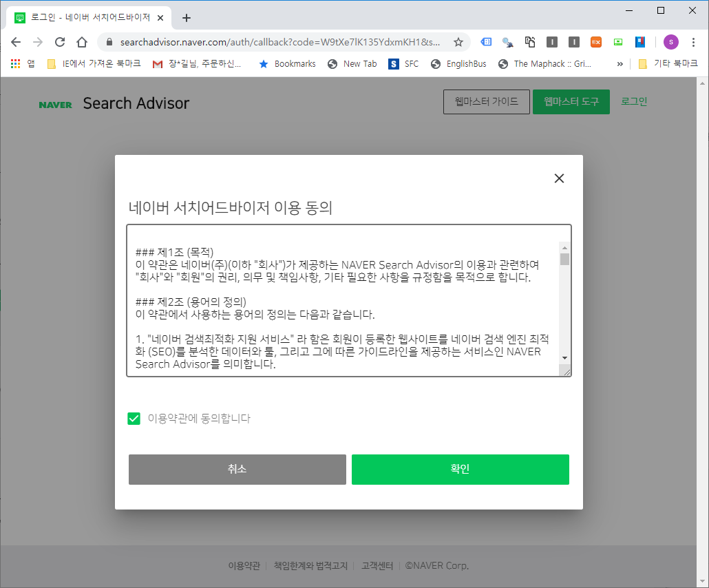Click the '네이버 서치어드바이저 이용 동의' heading

pos(231,208)
